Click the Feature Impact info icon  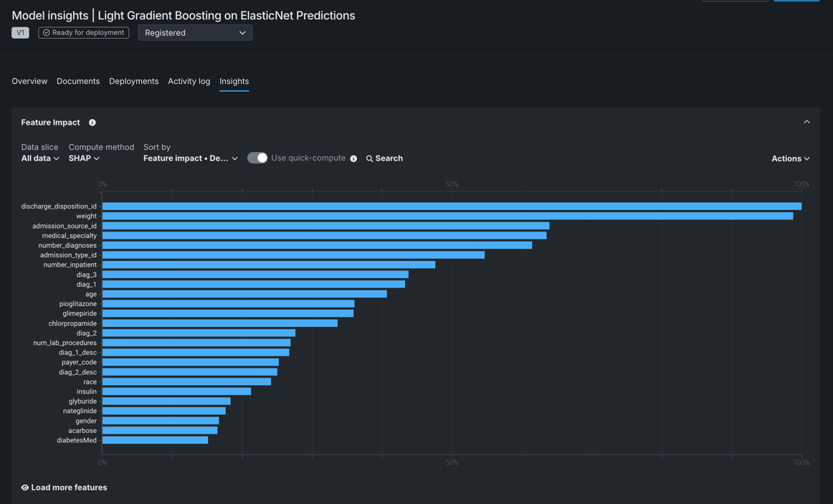click(x=92, y=123)
